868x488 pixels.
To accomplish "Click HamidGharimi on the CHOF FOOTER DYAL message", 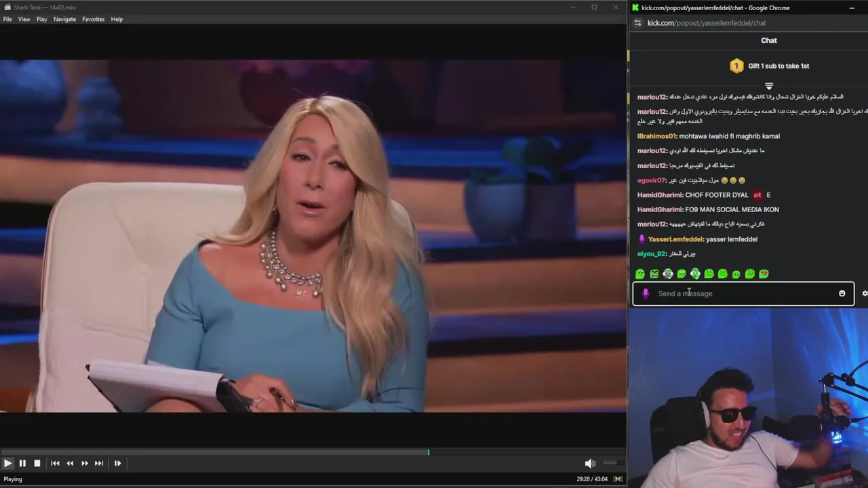I will click(660, 195).
